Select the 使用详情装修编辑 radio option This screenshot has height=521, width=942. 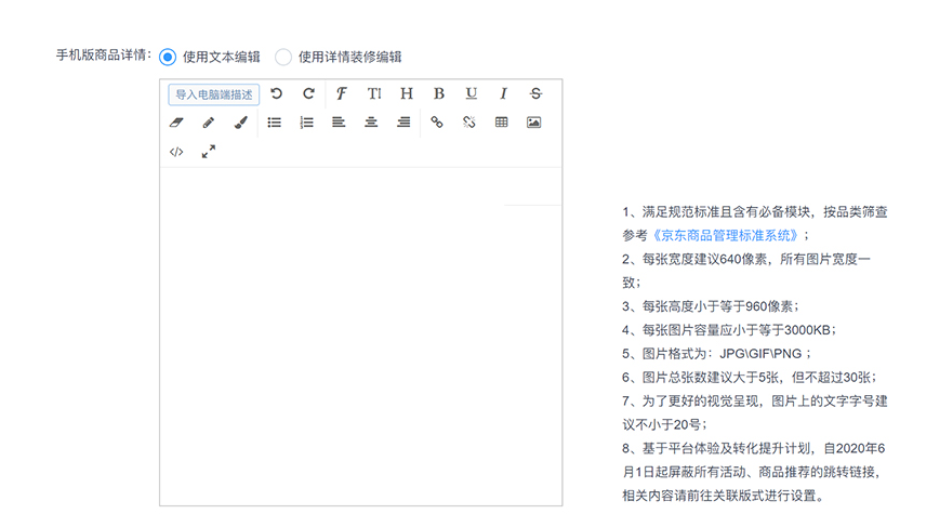(283, 57)
